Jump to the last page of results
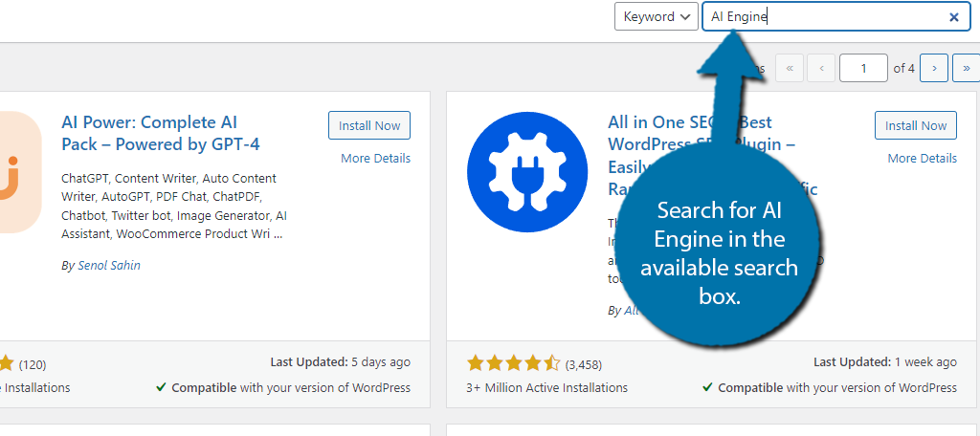 tap(966, 68)
